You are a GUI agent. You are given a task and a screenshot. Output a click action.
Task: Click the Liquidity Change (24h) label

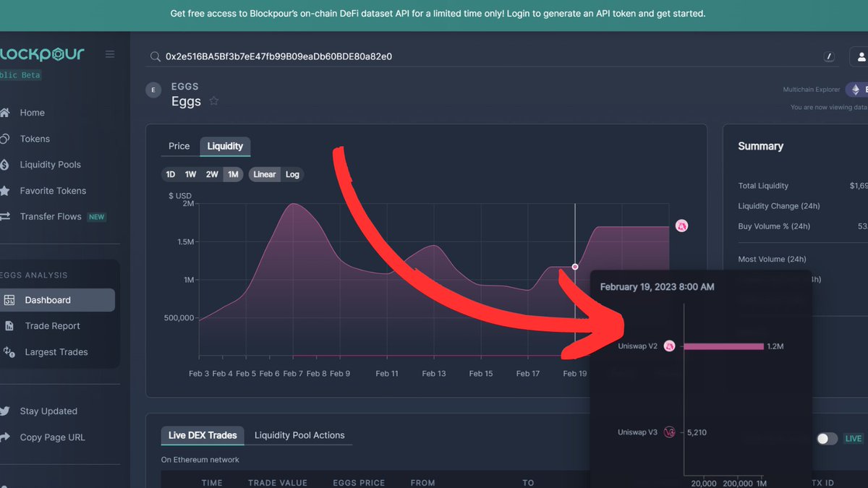click(779, 206)
